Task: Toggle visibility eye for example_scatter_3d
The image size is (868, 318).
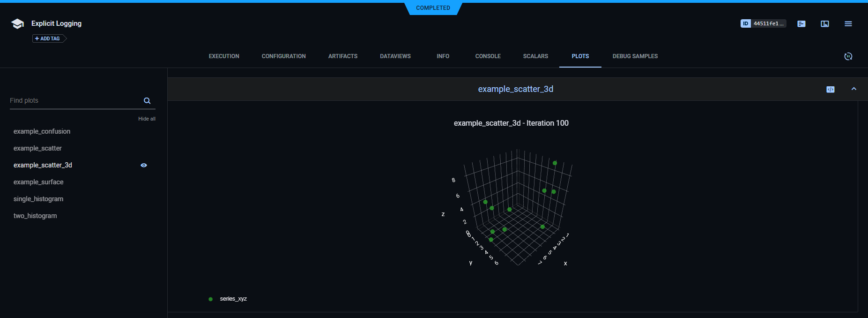Action: (144, 165)
